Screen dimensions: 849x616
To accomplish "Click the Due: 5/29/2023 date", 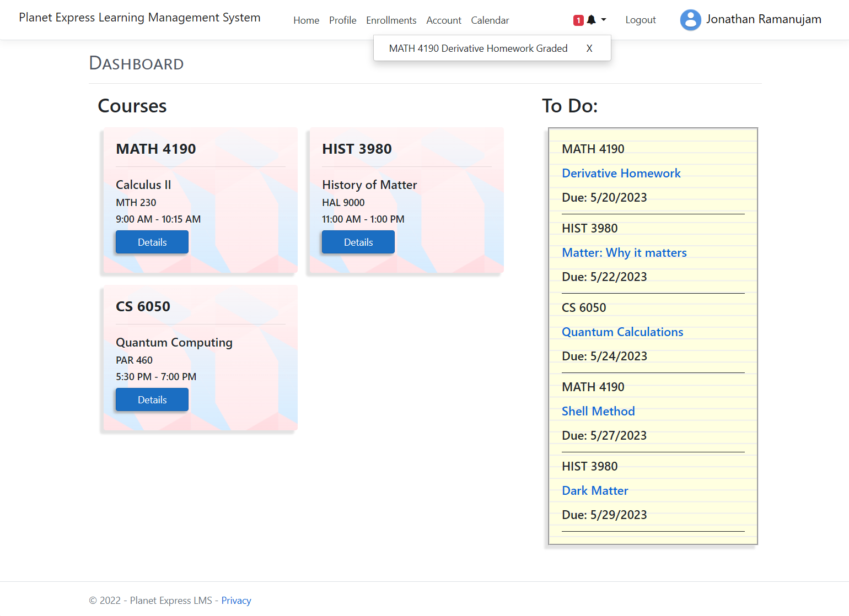I will (604, 515).
